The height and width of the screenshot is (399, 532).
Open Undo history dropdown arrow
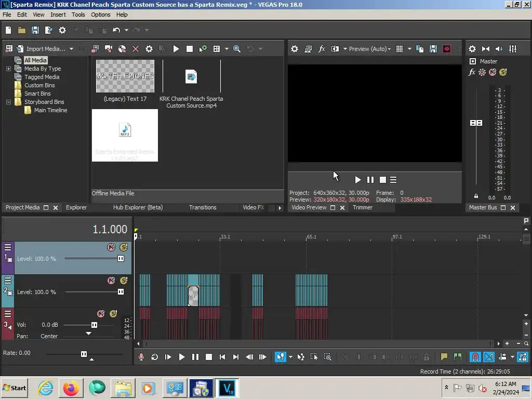(x=126, y=30)
